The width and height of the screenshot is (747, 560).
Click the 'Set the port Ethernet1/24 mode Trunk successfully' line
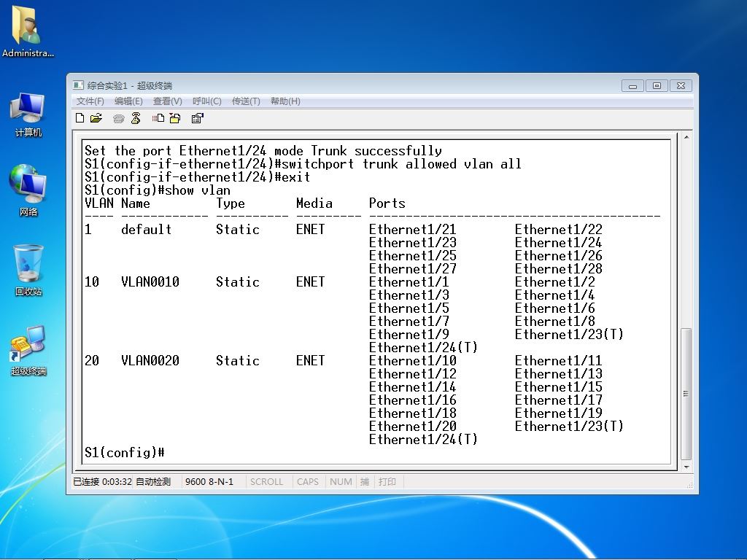click(263, 151)
